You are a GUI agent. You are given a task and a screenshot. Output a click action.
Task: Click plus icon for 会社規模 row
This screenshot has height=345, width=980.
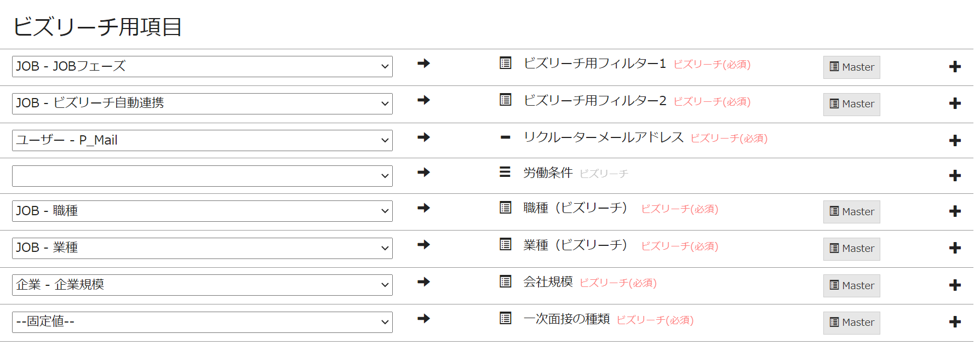[955, 285]
